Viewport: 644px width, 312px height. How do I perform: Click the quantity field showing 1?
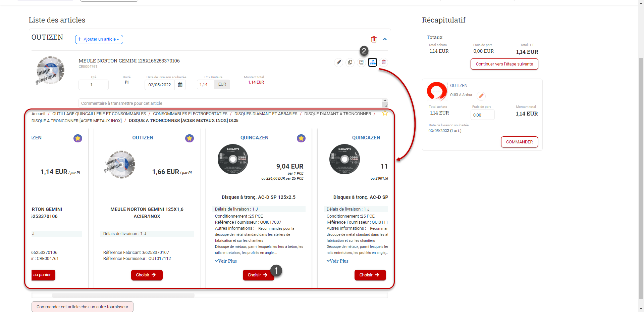(93, 85)
